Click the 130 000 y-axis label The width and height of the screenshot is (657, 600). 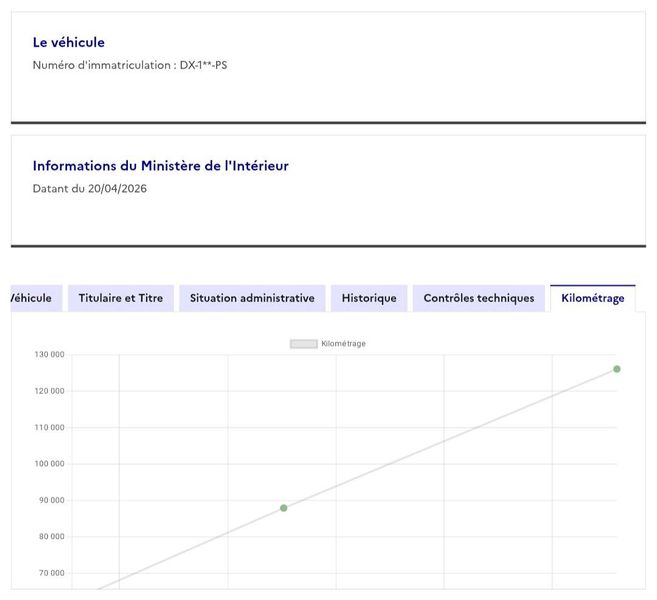click(49, 354)
